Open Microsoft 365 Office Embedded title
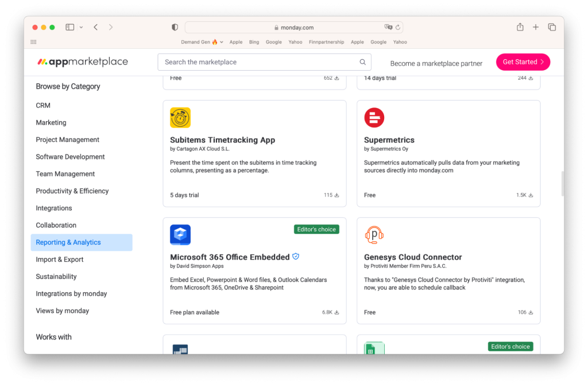Screen dimensions: 588x386 point(230,257)
